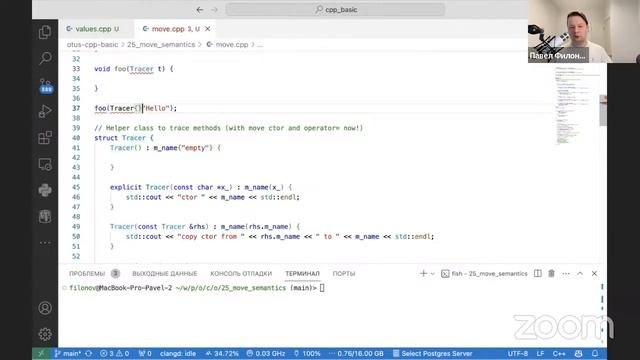
Task: Click clangd: idle status item
Action: [x=178, y=353]
